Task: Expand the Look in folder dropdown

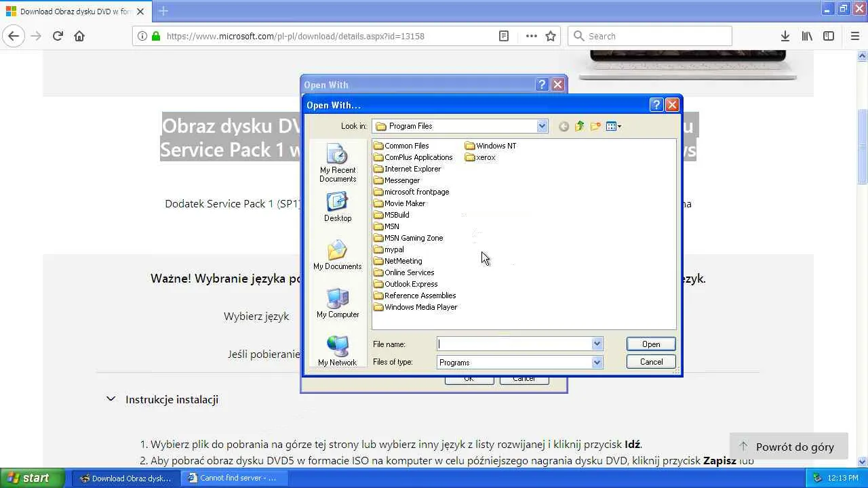Action: point(542,126)
